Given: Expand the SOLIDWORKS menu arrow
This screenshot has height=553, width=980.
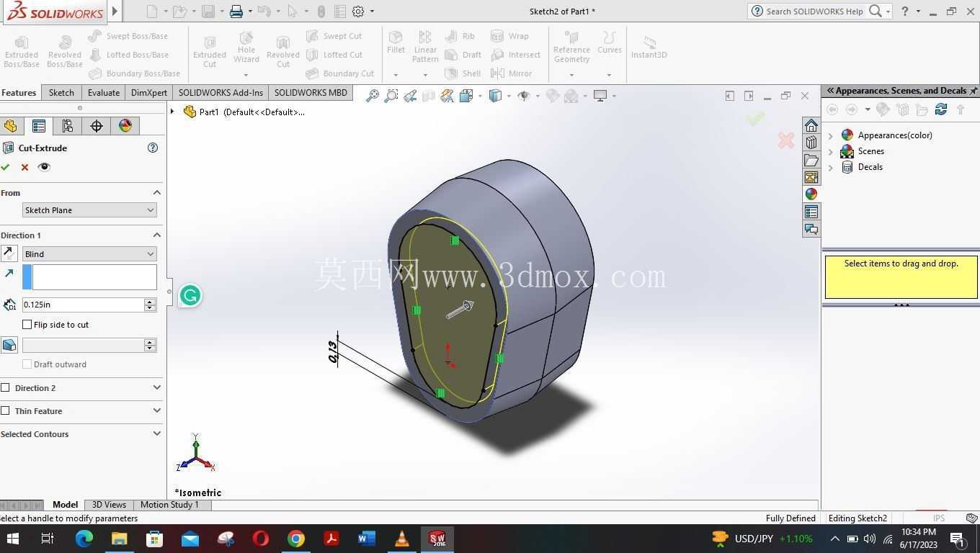Looking at the screenshot, I should coord(115,11).
